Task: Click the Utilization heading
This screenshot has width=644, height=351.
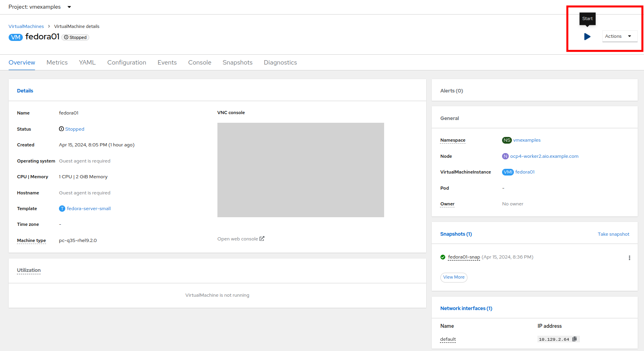Action: [29, 270]
